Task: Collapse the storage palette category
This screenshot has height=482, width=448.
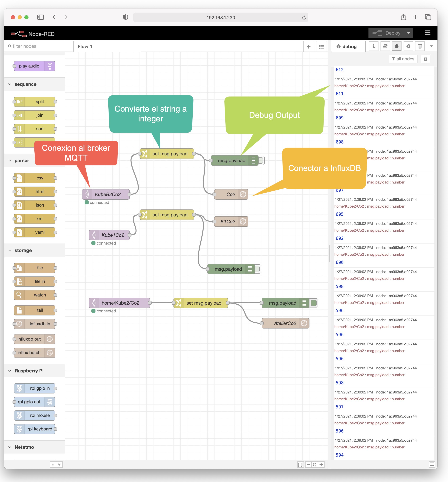Action: point(35,250)
